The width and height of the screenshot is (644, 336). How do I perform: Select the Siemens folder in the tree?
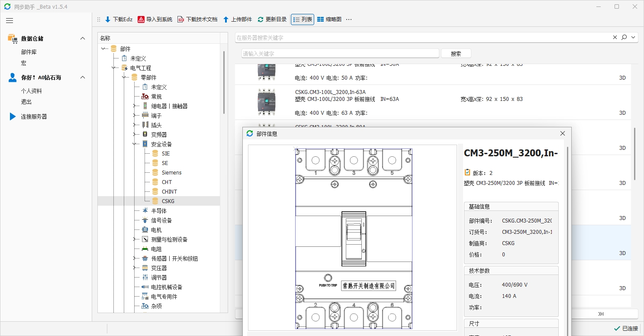point(172,173)
